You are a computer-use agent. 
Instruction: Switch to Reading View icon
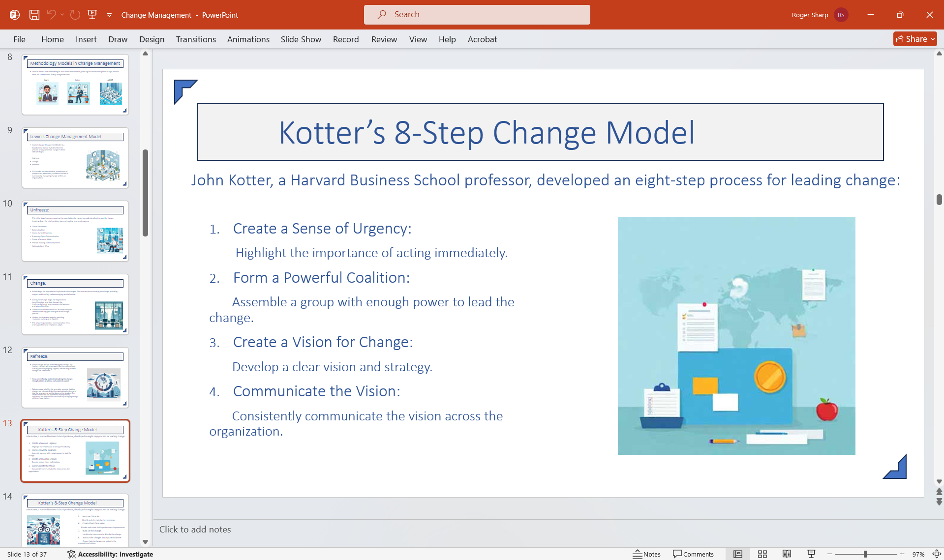pos(787,554)
